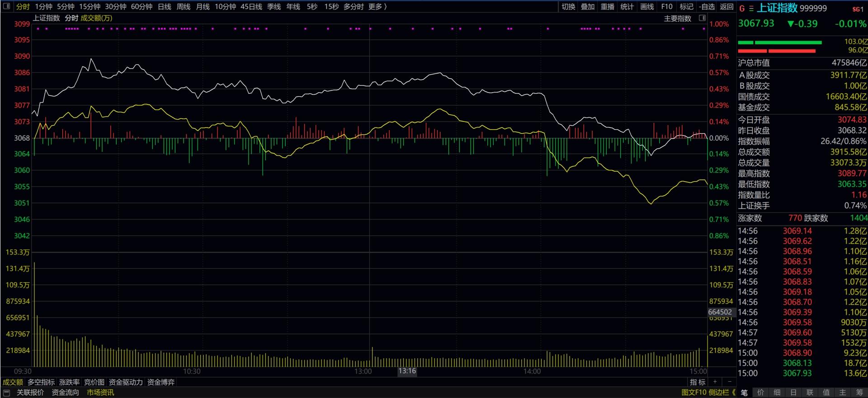Select the 45日线 period
Viewport: 868px width, 398px height.
251,6
